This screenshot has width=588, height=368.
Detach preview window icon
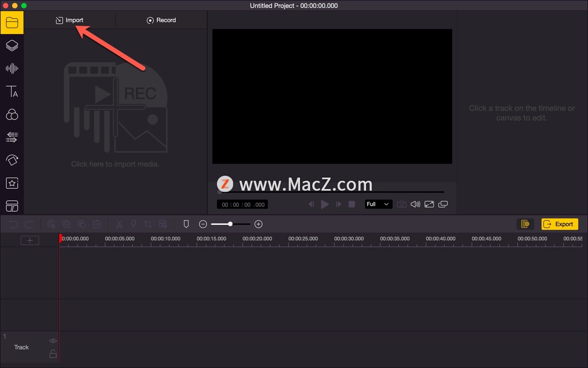[x=443, y=204]
